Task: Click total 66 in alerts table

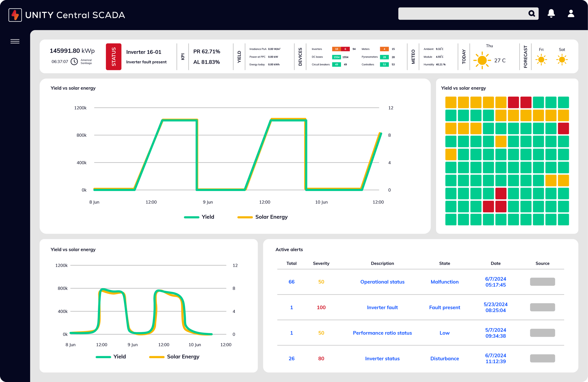Action: pyautogui.click(x=291, y=282)
